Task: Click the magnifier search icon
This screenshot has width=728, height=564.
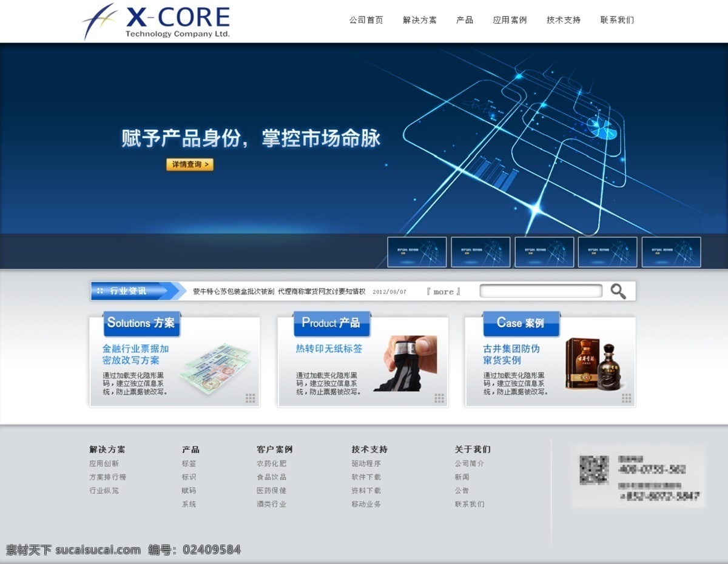Action: pyautogui.click(x=618, y=291)
